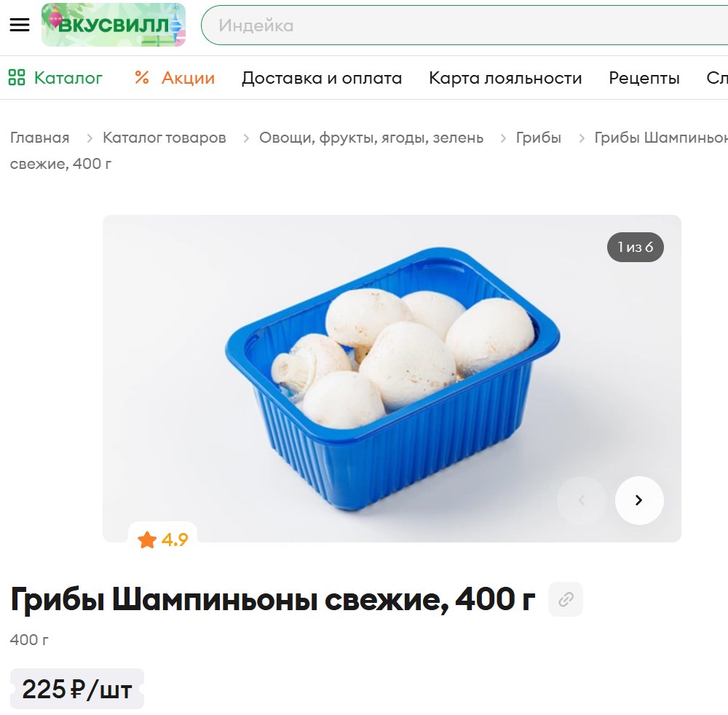This screenshot has width=728, height=715.
Task: Open the hamburger menu icon
Action: pos(20,25)
